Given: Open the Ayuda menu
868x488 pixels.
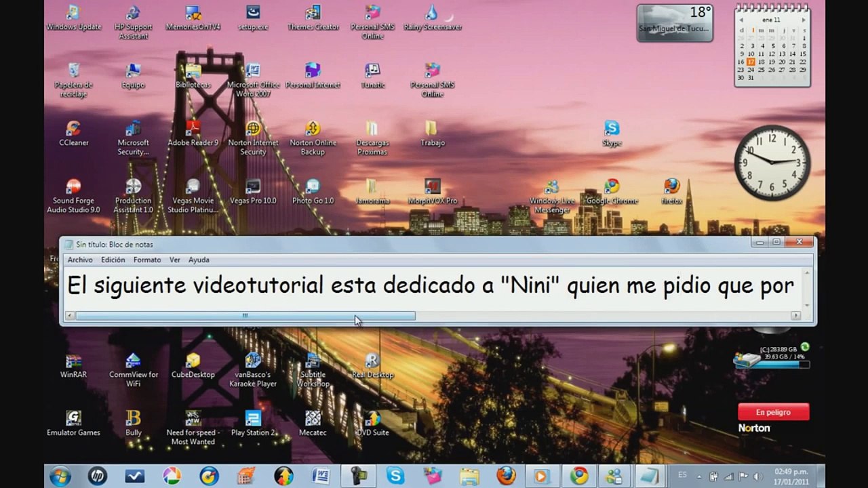Looking at the screenshot, I should (x=199, y=260).
